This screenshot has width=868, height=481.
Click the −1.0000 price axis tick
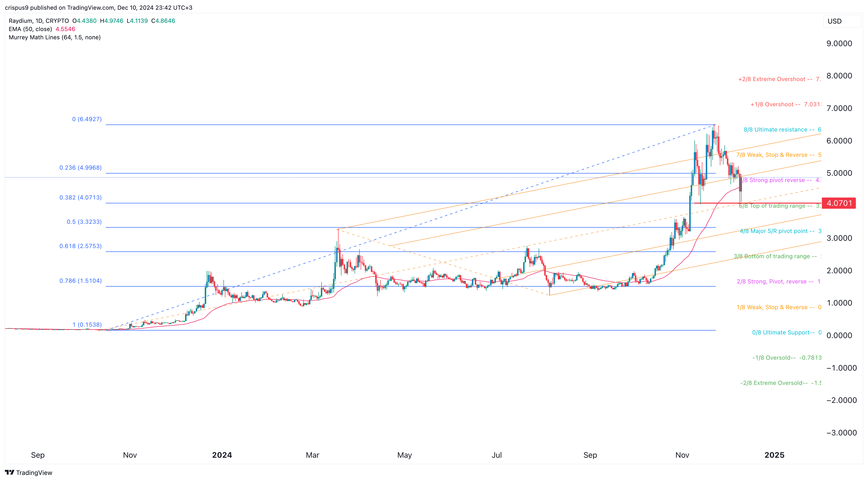[x=841, y=368]
